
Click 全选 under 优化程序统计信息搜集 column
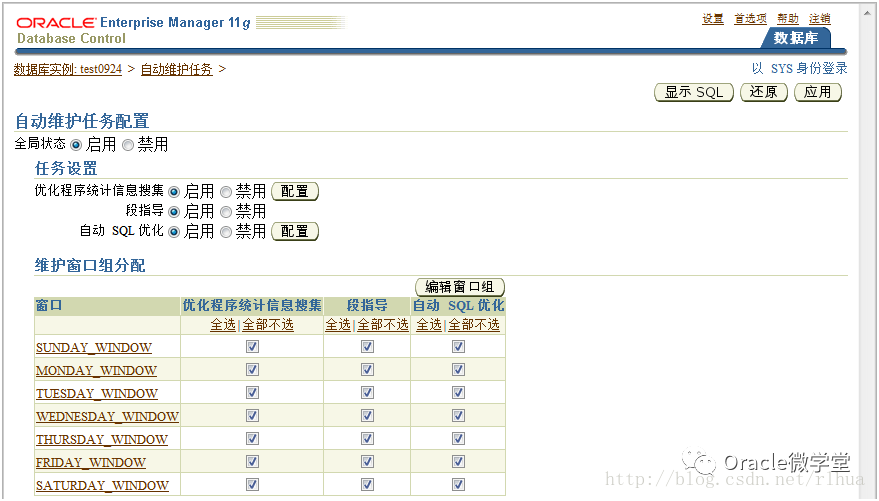[x=223, y=325]
